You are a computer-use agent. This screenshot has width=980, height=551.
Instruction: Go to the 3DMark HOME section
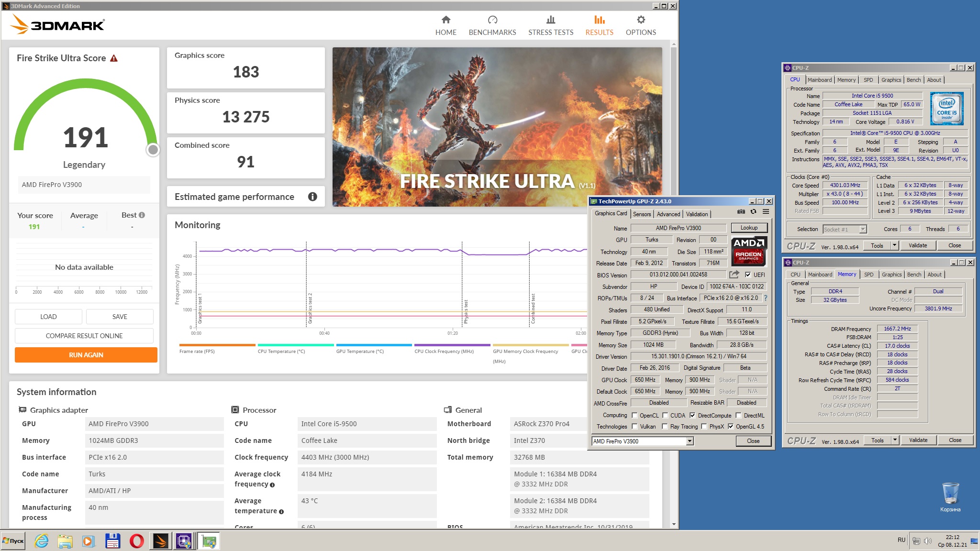coord(445,26)
